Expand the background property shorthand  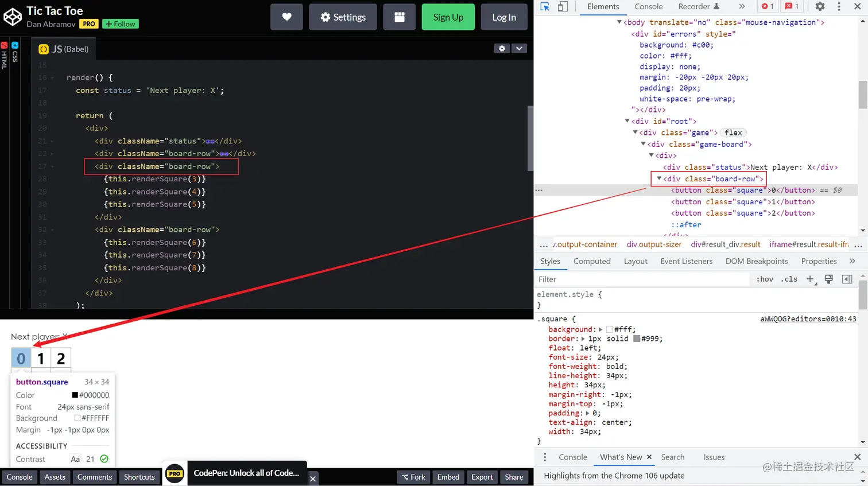tap(600, 329)
